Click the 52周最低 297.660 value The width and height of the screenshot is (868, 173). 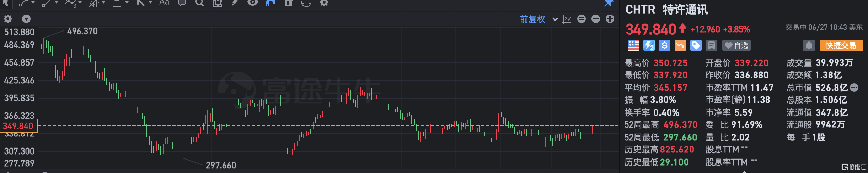pos(680,137)
